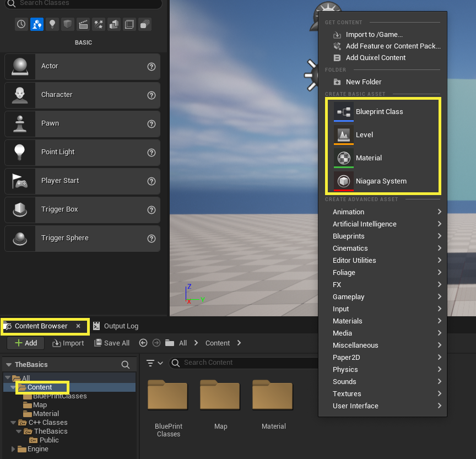
Task: Click Save All in Content Browser
Action: point(112,343)
